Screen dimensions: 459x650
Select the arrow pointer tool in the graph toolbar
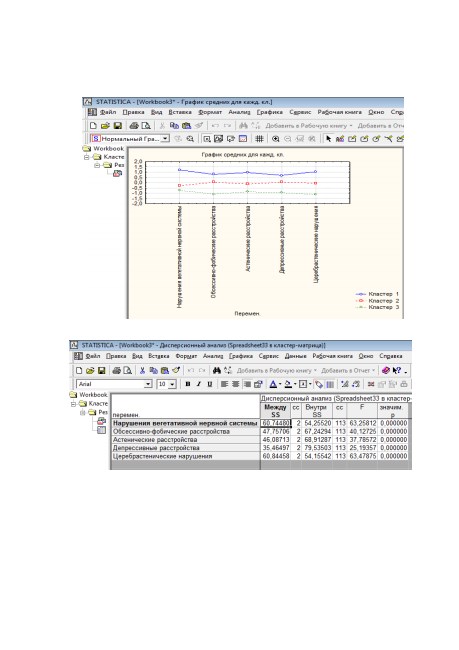[x=328, y=139]
